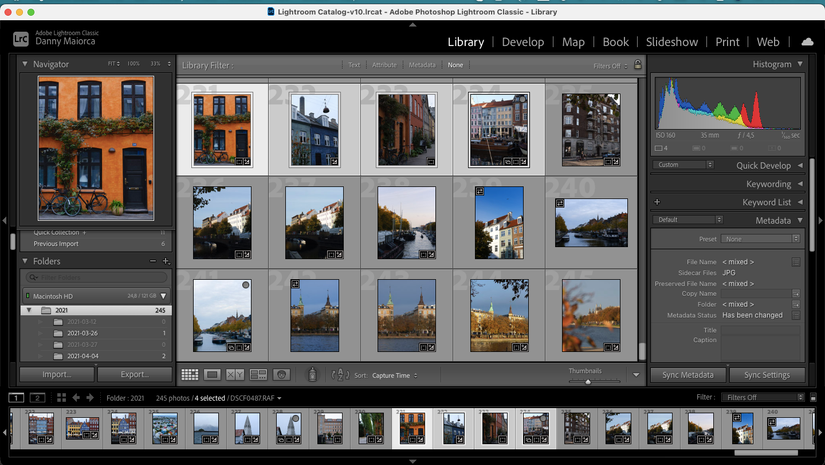Select Grid view icon in toolbar
Viewport: 825px width, 465px height.
coord(190,375)
